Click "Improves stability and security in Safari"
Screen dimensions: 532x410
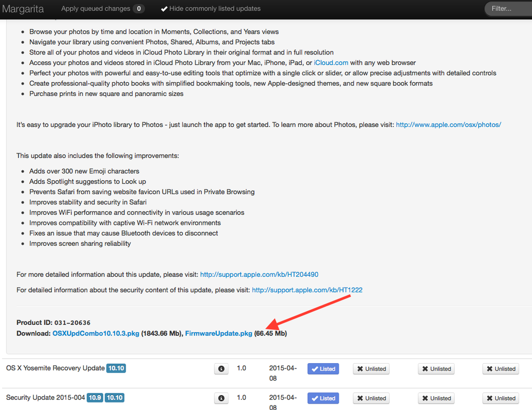click(88, 202)
